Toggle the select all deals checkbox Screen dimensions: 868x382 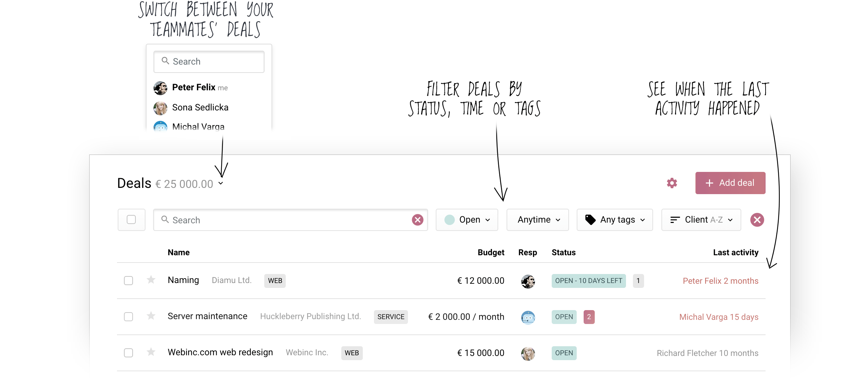point(131,219)
